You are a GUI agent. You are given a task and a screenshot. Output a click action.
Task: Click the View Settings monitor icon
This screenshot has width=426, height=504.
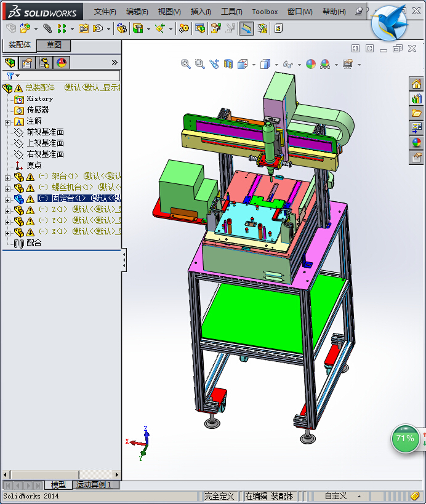(x=348, y=64)
